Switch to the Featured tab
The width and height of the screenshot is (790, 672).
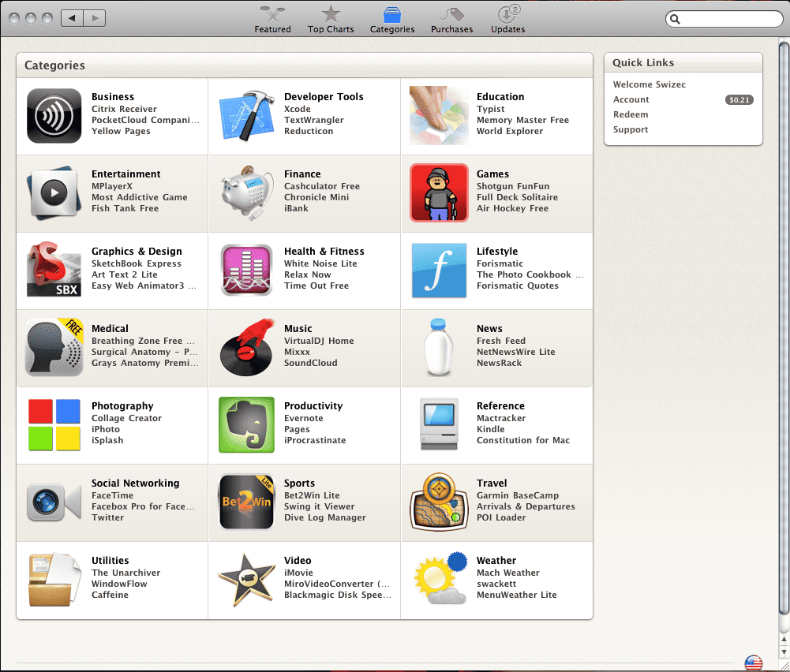tap(272, 19)
